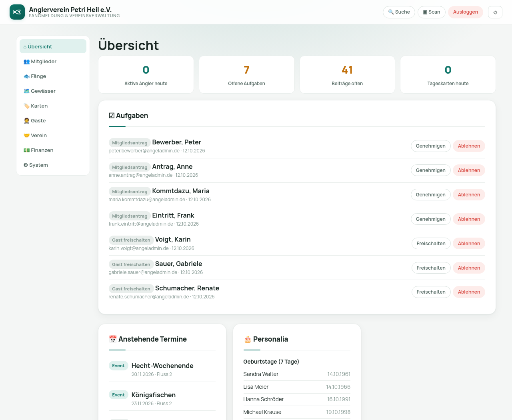Decline guest Renate Schumacher

(469, 292)
